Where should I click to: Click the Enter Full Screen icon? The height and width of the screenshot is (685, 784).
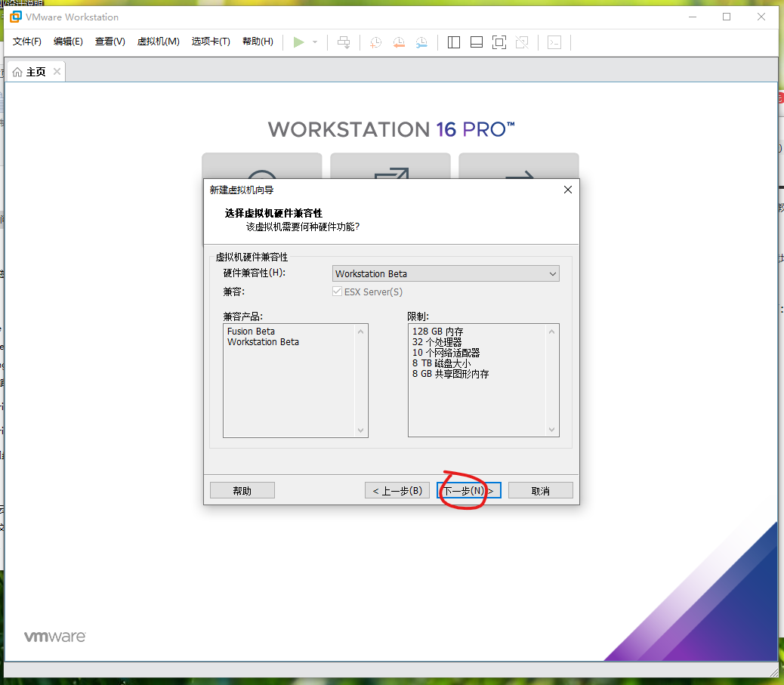pos(499,42)
